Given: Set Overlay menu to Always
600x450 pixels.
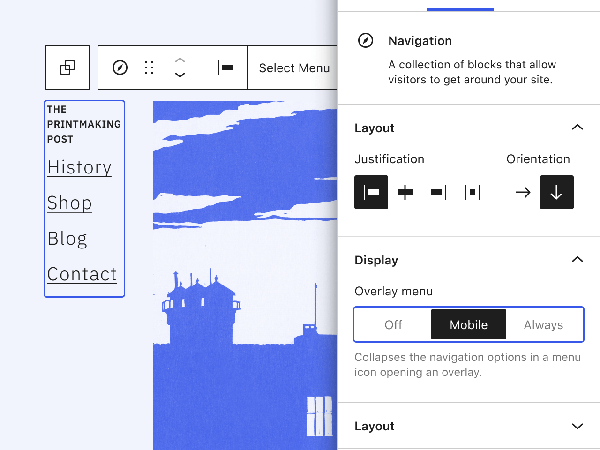Looking at the screenshot, I should [x=543, y=325].
